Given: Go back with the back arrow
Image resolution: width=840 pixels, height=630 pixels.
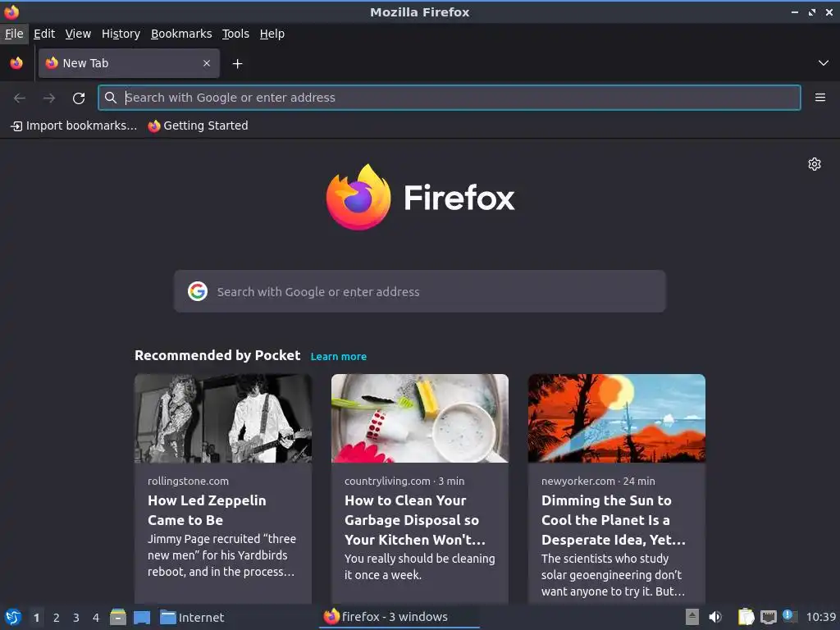Looking at the screenshot, I should (x=20, y=98).
